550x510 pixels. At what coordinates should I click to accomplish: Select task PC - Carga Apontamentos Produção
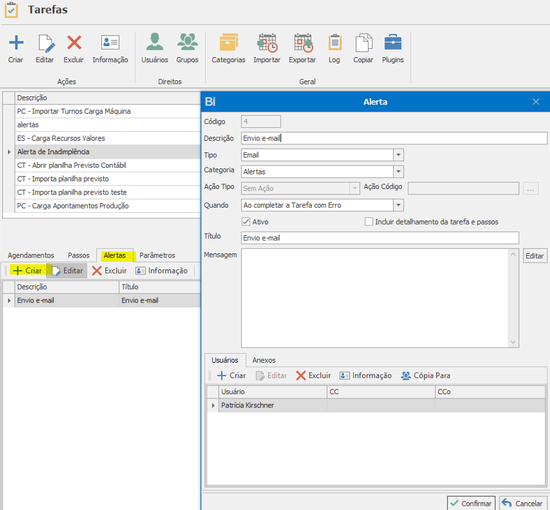click(107, 206)
